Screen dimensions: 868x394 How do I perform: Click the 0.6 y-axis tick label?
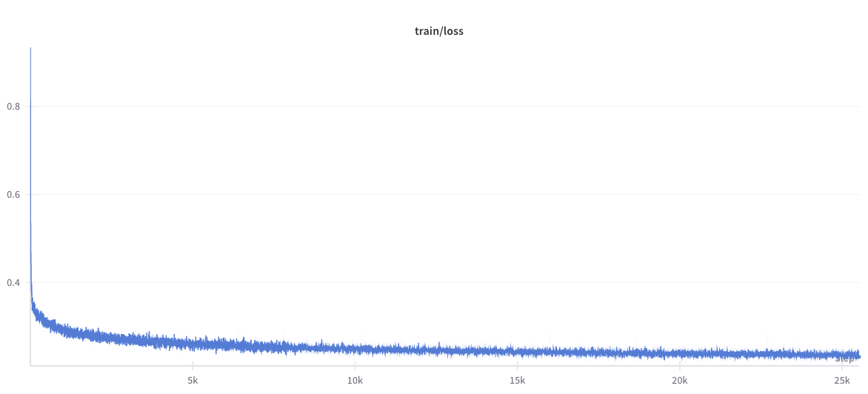pyautogui.click(x=13, y=195)
